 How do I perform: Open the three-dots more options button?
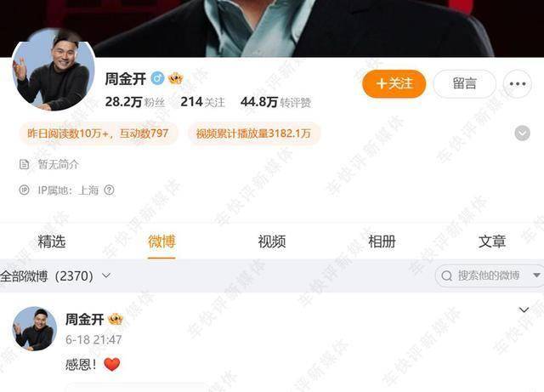[518, 83]
